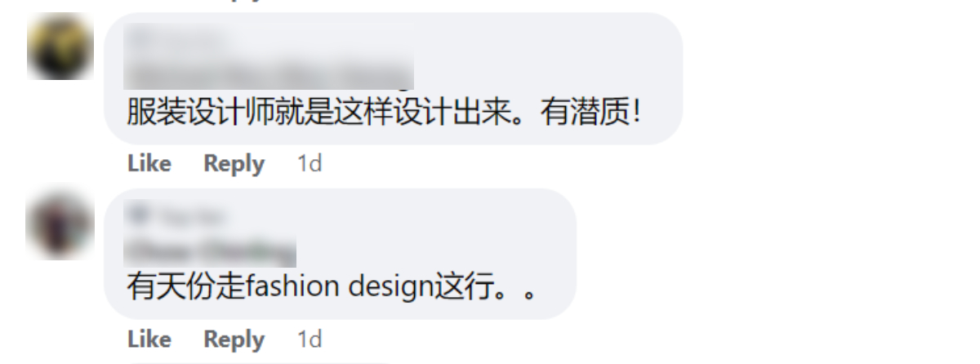Image resolution: width=980 pixels, height=364 pixels.
Task: Open the 1d timestamp under fashion design comment
Action: [x=310, y=338]
